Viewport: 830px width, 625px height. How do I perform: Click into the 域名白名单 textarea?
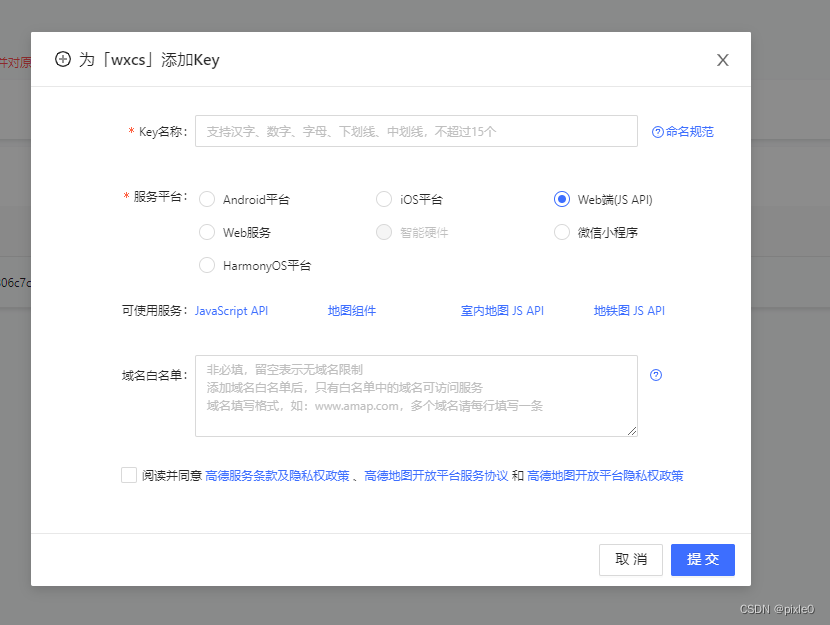[x=416, y=396]
